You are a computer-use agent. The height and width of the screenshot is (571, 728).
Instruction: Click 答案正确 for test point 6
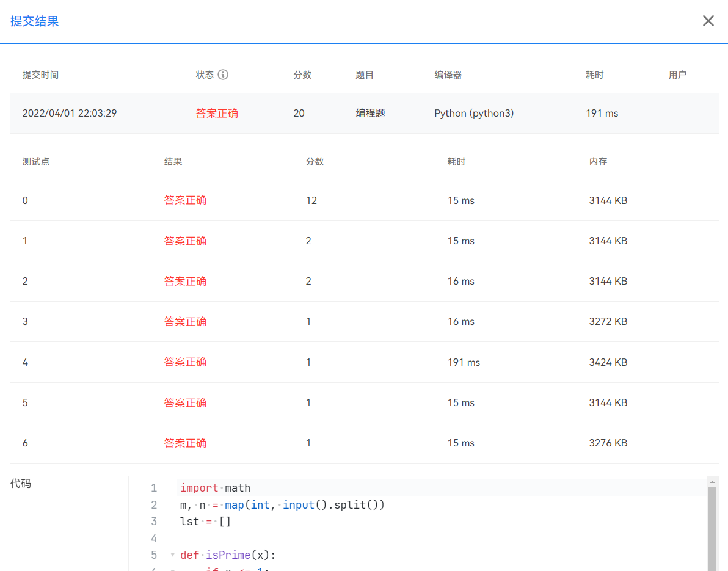[x=185, y=443]
